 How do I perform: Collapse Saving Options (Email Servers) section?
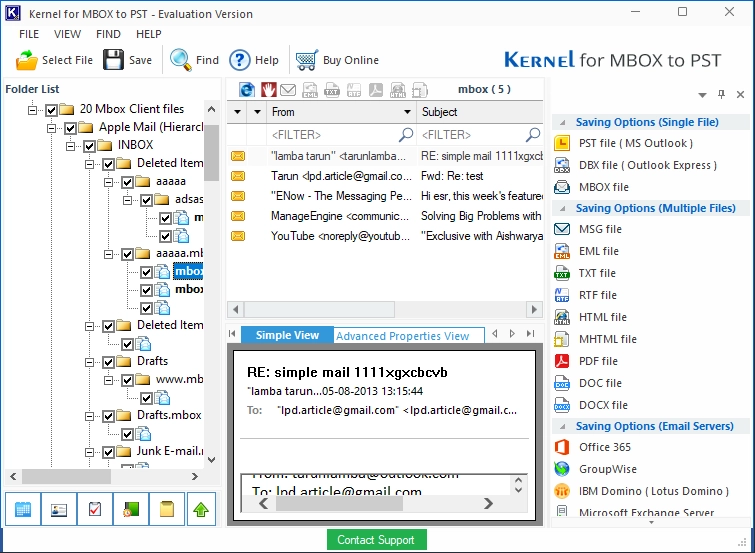coord(562,426)
